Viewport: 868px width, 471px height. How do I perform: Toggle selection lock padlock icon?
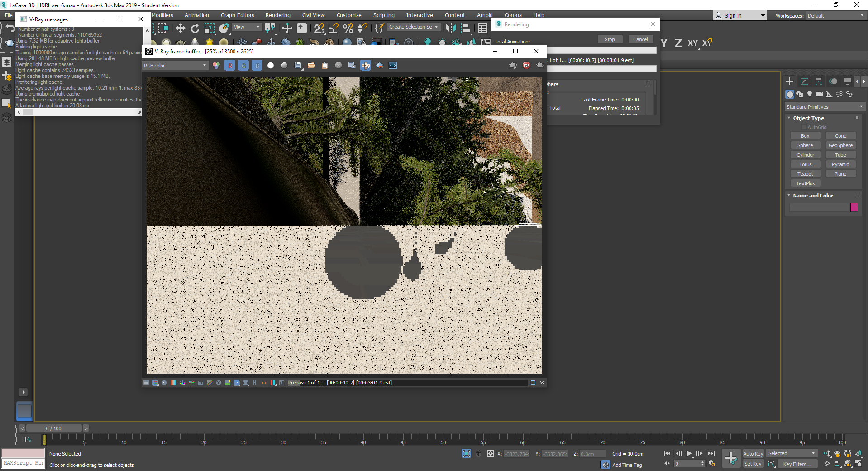[478, 453]
